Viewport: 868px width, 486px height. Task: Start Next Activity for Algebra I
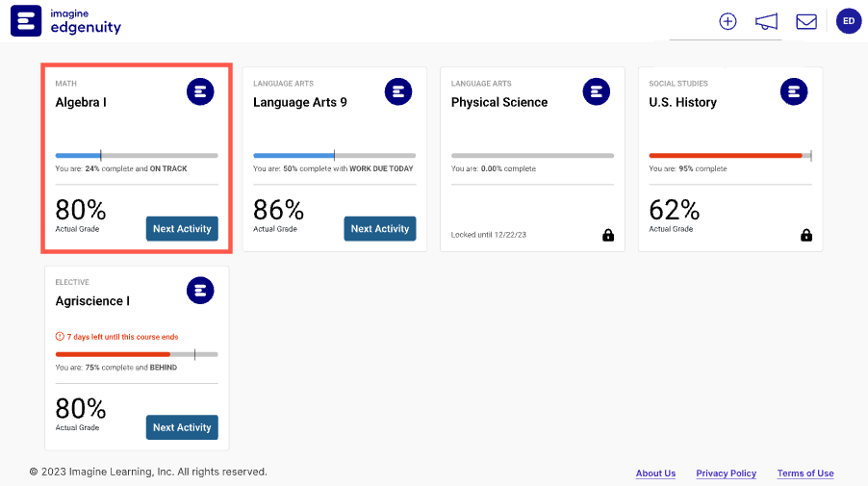(182, 229)
